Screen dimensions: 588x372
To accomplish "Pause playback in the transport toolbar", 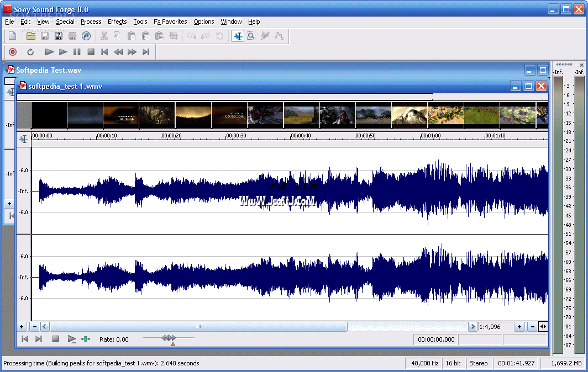I will (x=76, y=52).
